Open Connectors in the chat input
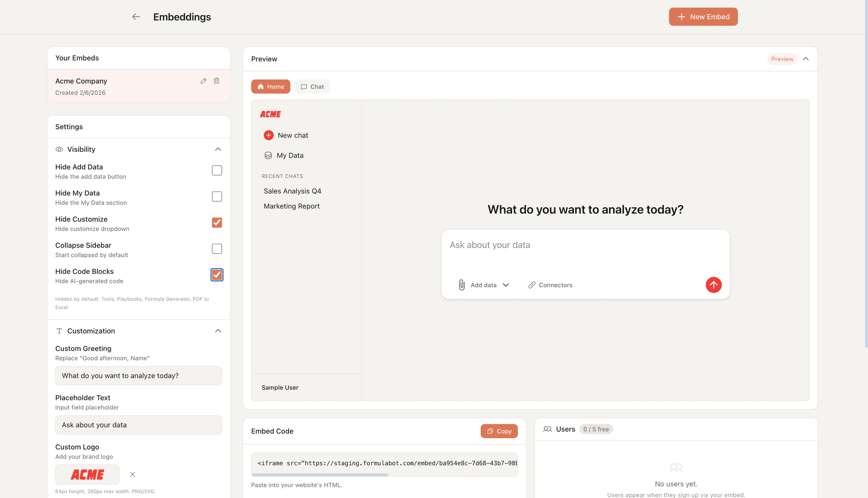This screenshot has height=498, width=868. 550,285
